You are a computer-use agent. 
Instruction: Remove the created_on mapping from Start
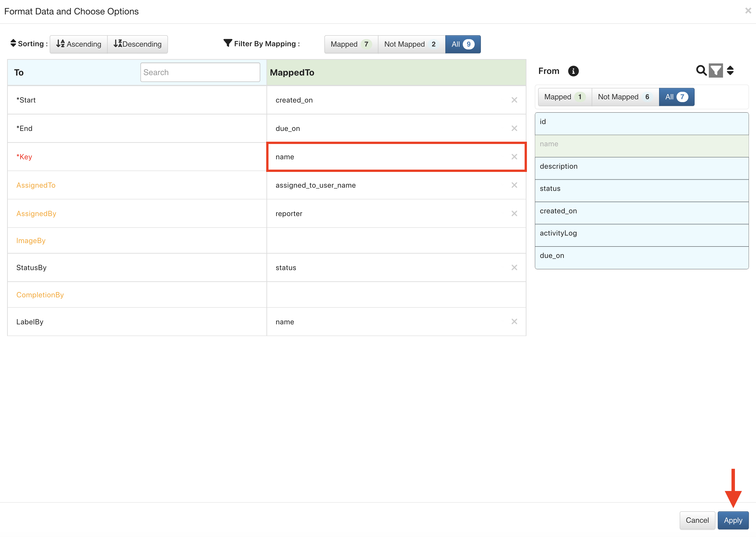point(514,100)
